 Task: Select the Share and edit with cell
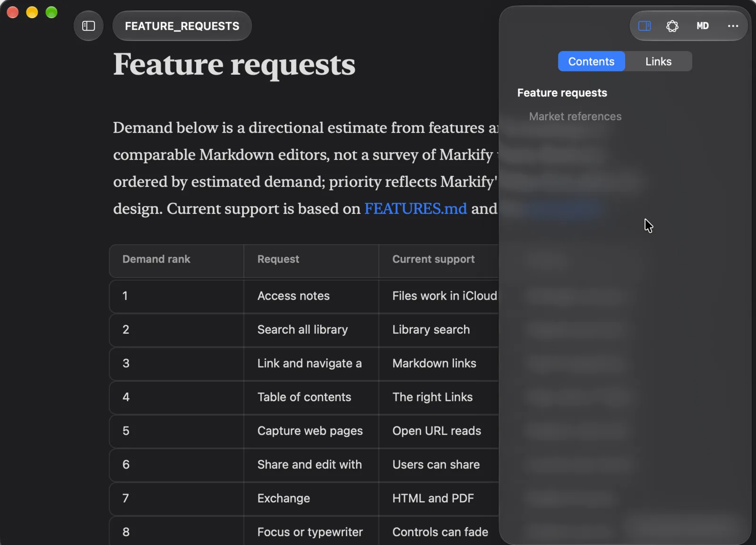(x=311, y=465)
